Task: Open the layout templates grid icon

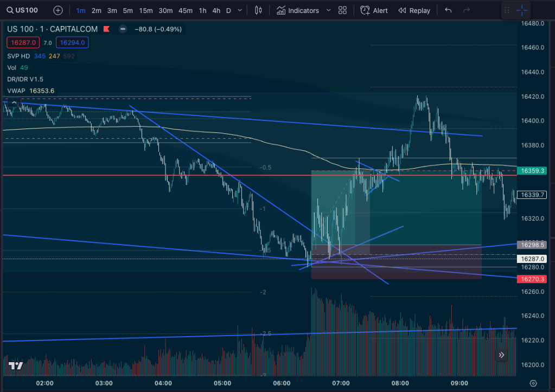Action: (342, 10)
